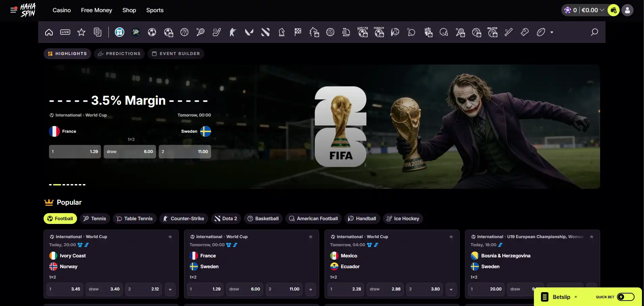Select the American football helmet icon

click(x=444, y=32)
